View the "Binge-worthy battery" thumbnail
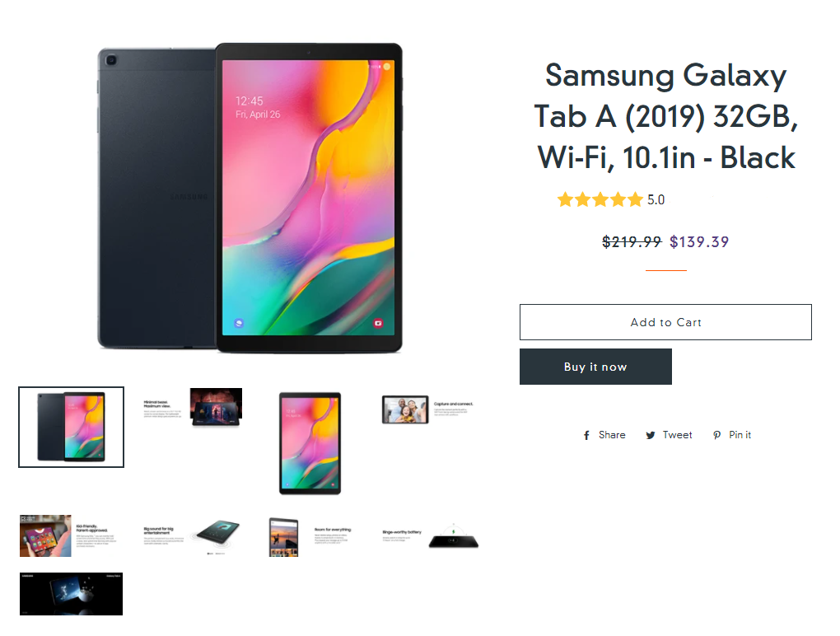Viewport: 840px width, 636px height. (430, 535)
